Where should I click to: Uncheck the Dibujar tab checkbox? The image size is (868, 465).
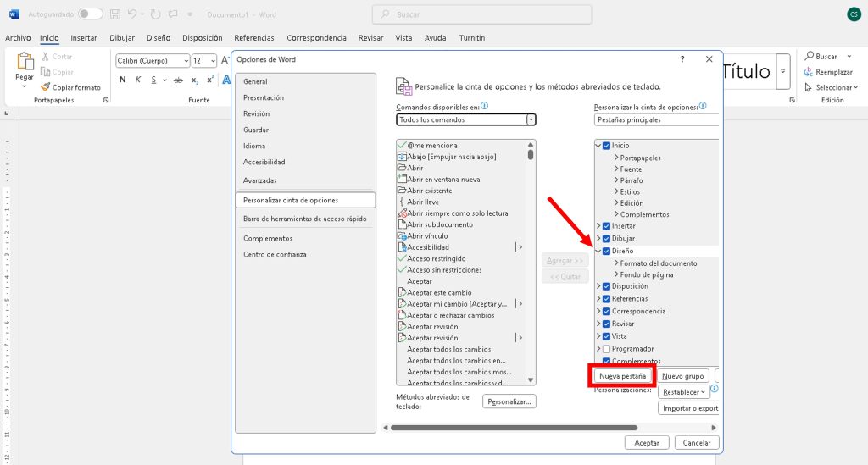pos(606,239)
